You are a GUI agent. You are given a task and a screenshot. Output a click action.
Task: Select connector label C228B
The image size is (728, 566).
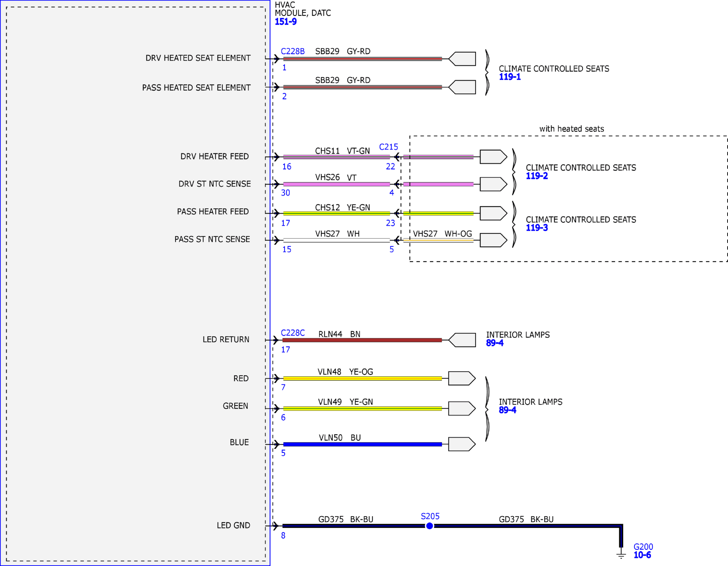tap(293, 51)
